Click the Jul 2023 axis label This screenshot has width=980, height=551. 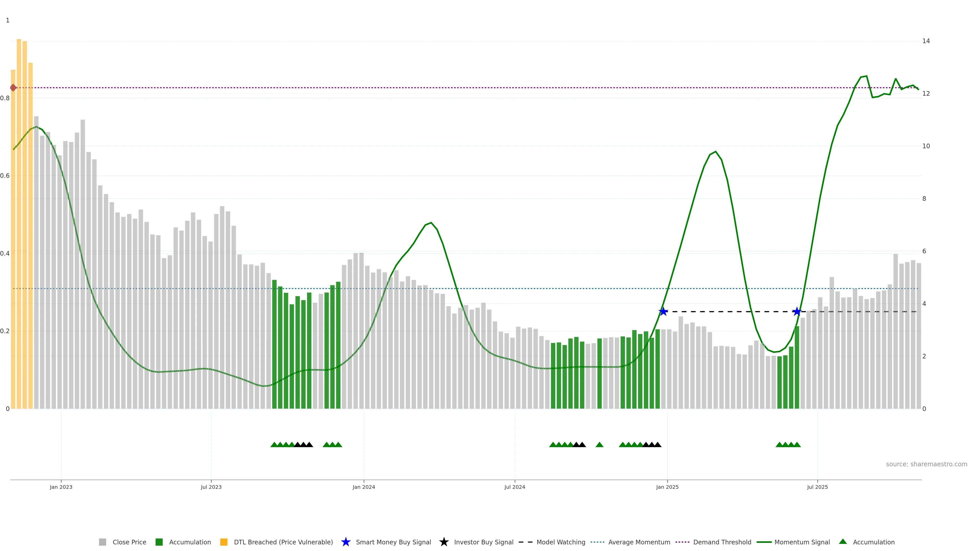[211, 487]
